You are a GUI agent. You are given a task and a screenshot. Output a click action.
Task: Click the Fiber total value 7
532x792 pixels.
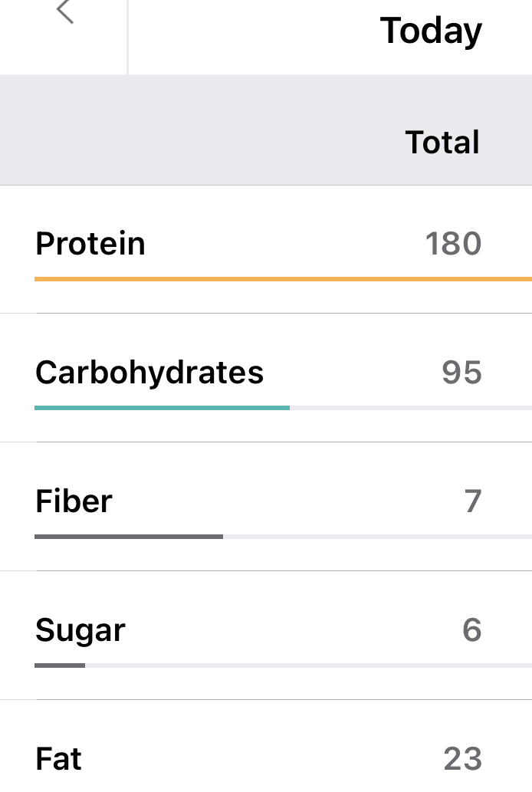pos(472,501)
